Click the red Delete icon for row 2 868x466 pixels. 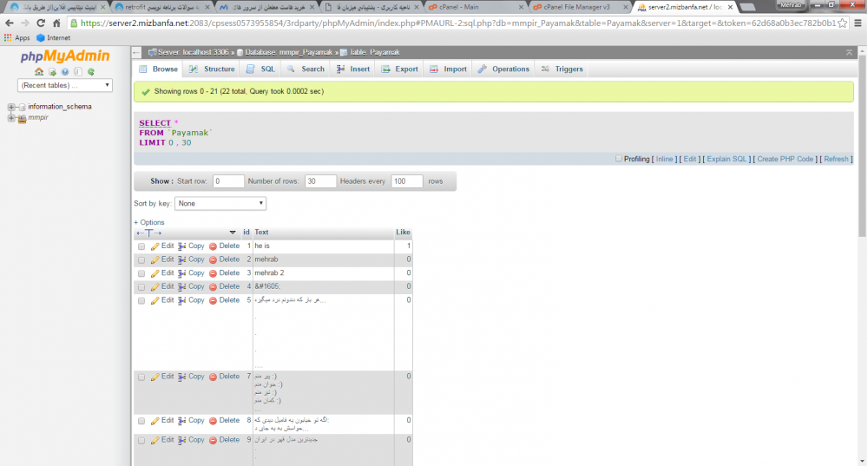tap(213, 259)
